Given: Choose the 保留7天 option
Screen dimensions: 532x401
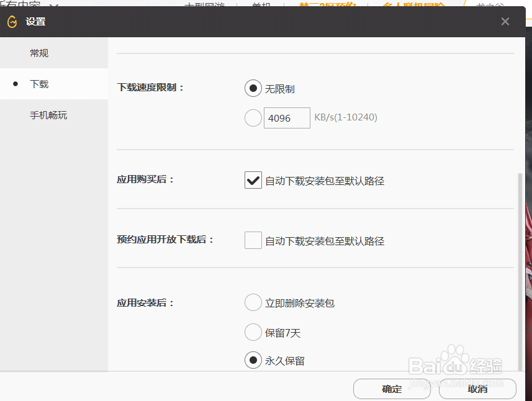Looking at the screenshot, I should [x=253, y=332].
